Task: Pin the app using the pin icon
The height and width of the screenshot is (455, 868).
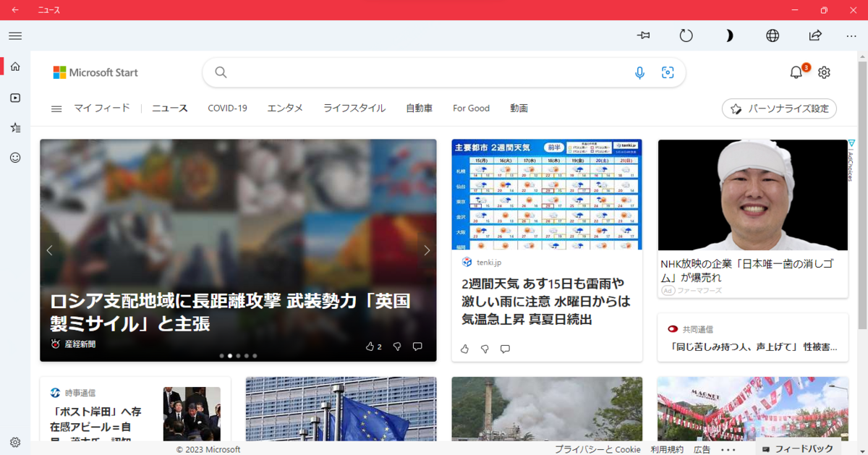Action: point(643,35)
